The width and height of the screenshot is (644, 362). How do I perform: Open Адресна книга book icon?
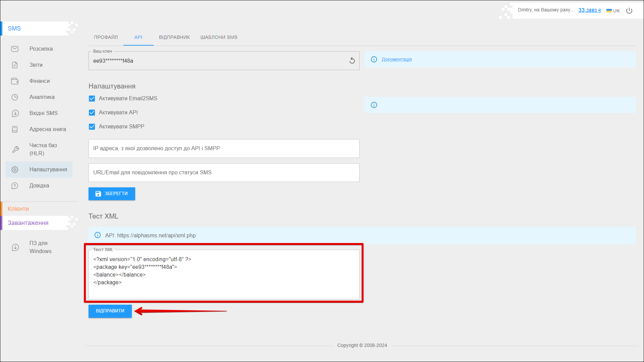[x=15, y=129]
